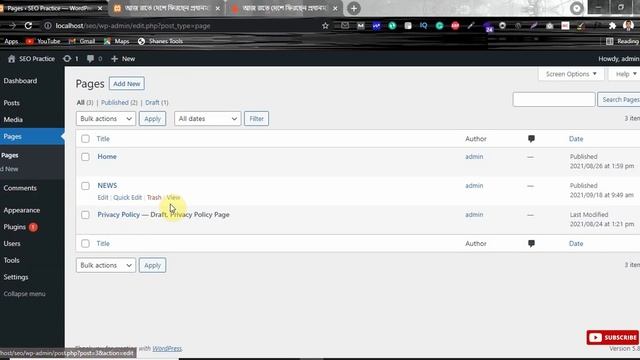This screenshot has width=640, height=360.
Task: Bookmark this page with the star icon
Action: 325,26
